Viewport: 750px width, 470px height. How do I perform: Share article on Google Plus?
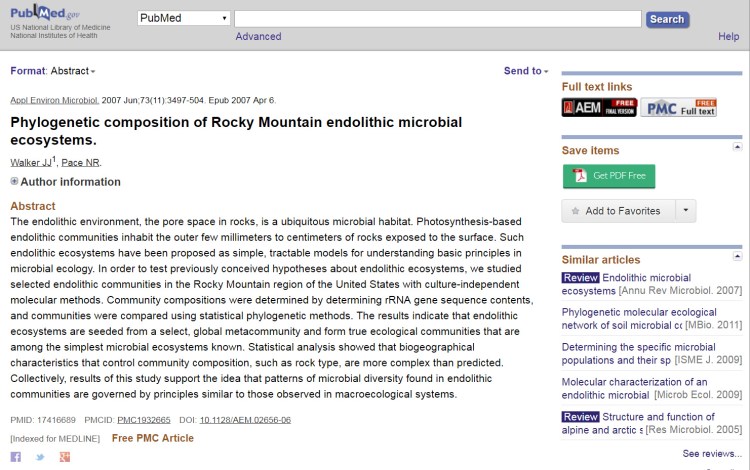(65, 457)
